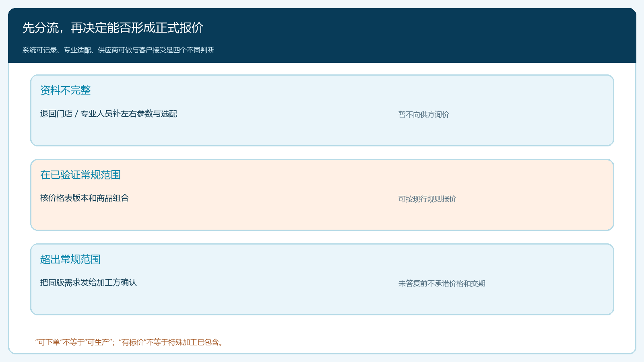Screen dimensions: 644x362
Task: Click the title 先分流，再决定能否形成正式报价
Action: (113, 28)
